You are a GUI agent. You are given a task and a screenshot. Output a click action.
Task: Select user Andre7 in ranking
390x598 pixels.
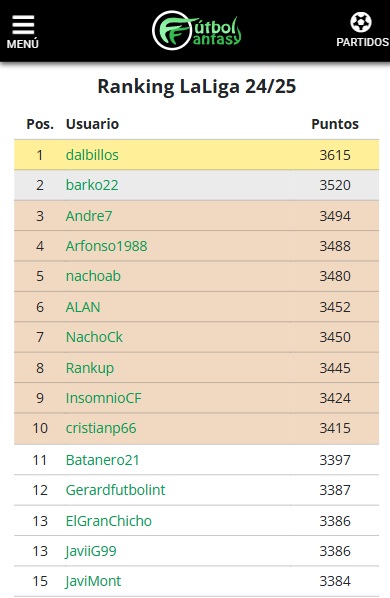[89, 216]
